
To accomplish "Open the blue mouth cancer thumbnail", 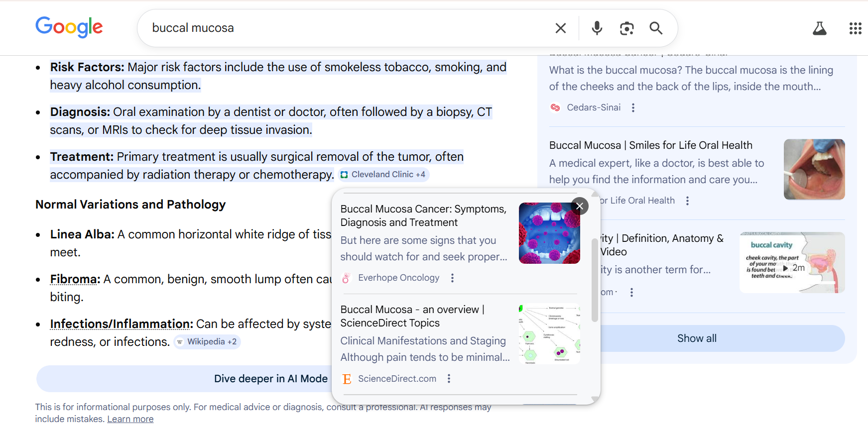I will [x=549, y=233].
